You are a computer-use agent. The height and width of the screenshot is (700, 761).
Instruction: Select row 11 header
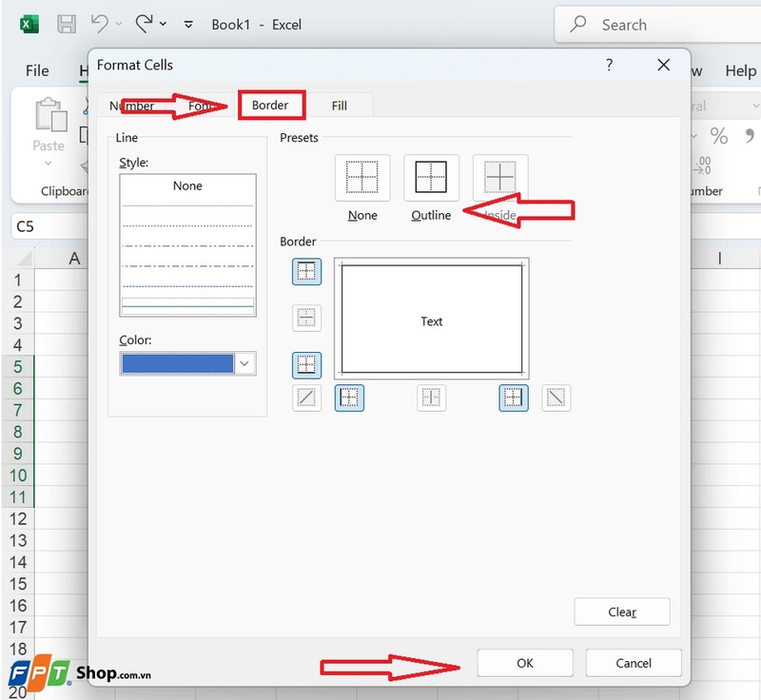pyautogui.click(x=18, y=496)
